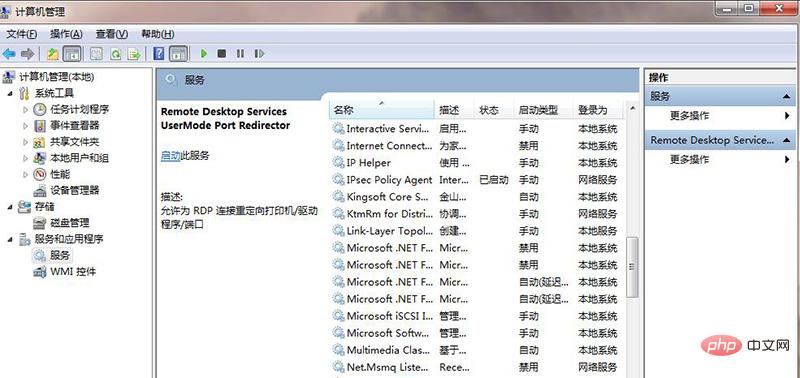Click gear icon of Kingsoft Core S... row

[338, 196]
